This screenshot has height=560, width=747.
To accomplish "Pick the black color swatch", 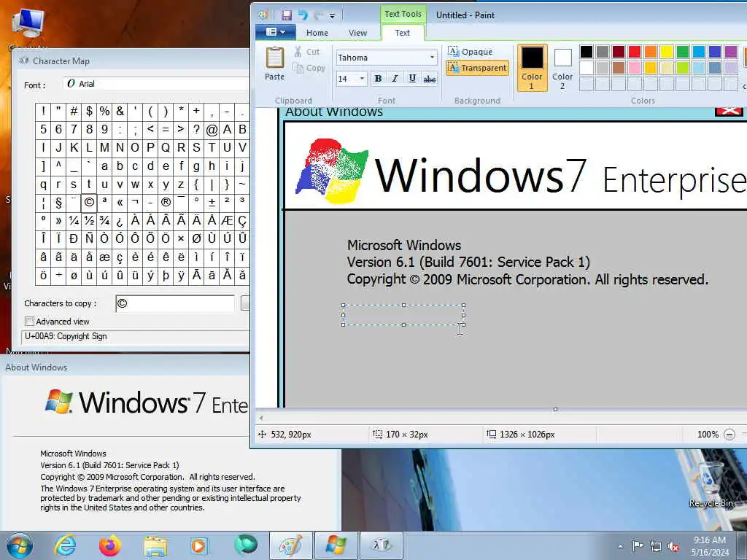I will tap(587, 52).
